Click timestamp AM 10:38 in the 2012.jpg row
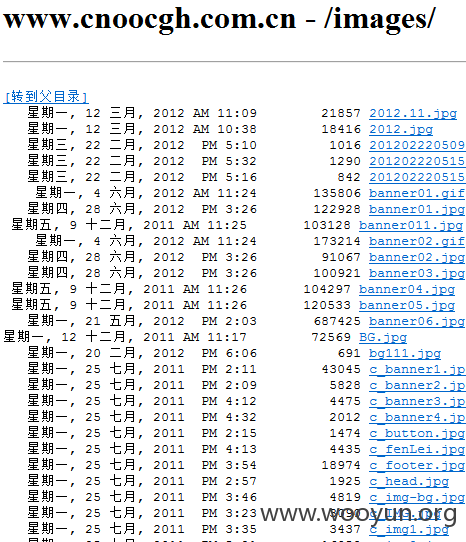The image size is (466, 542). (225, 129)
